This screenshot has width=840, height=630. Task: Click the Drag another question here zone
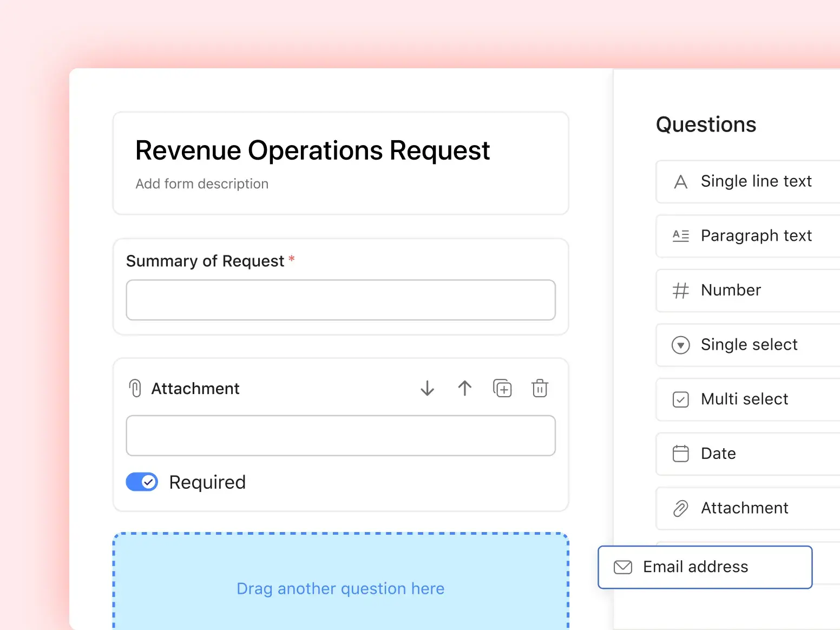point(340,582)
